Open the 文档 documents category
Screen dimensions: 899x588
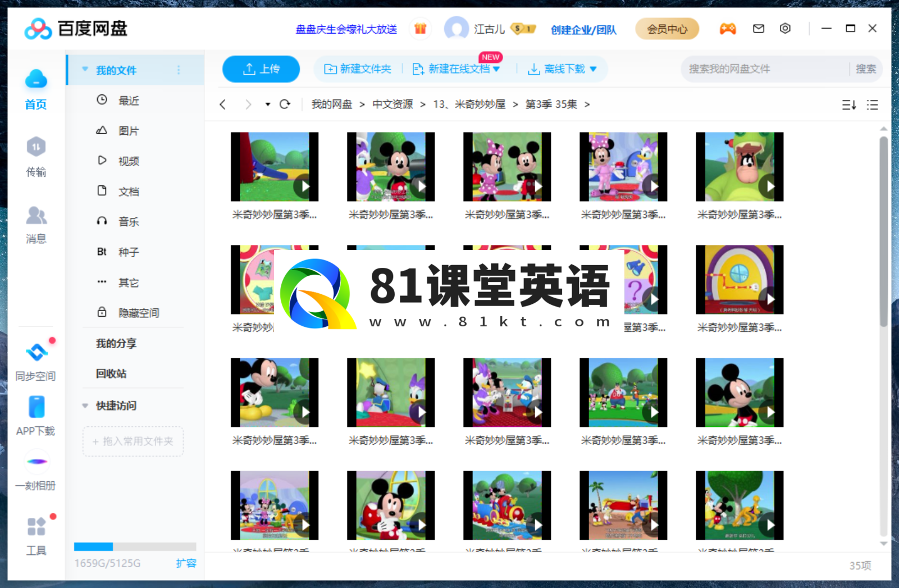pyautogui.click(x=129, y=192)
